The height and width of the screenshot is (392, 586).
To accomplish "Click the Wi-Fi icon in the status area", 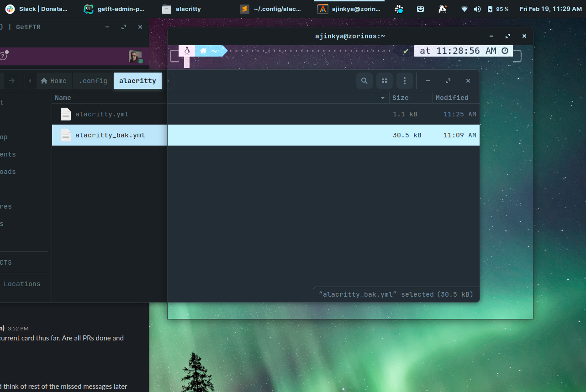I will coord(464,9).
